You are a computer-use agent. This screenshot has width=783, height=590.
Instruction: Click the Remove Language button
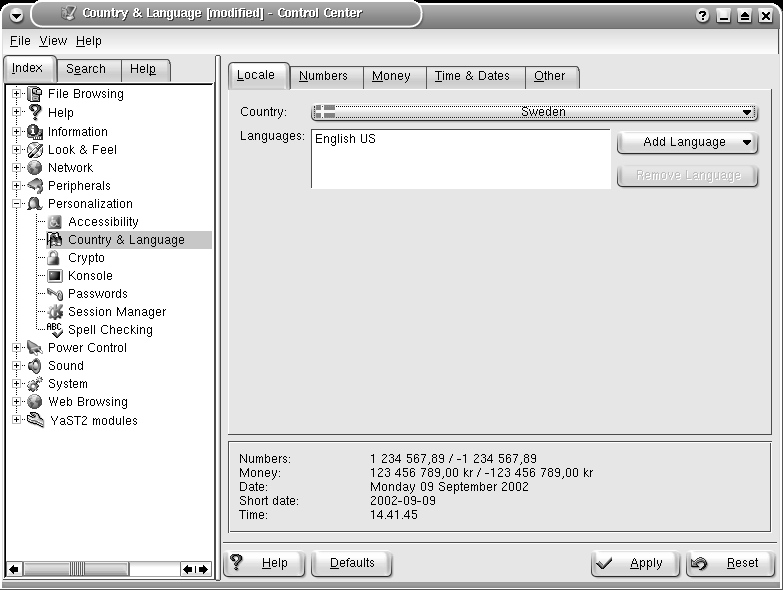tap(688, 176)
